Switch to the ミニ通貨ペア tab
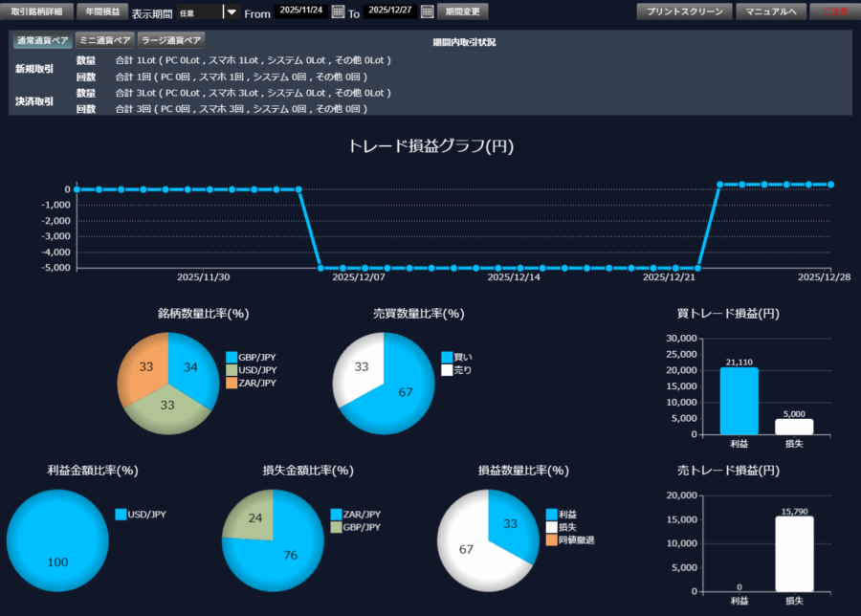This screenshot has height=616, width=861. (104, 40)
